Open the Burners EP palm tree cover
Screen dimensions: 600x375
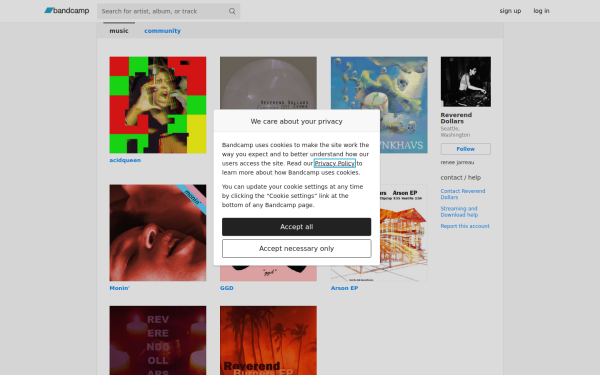268,340
